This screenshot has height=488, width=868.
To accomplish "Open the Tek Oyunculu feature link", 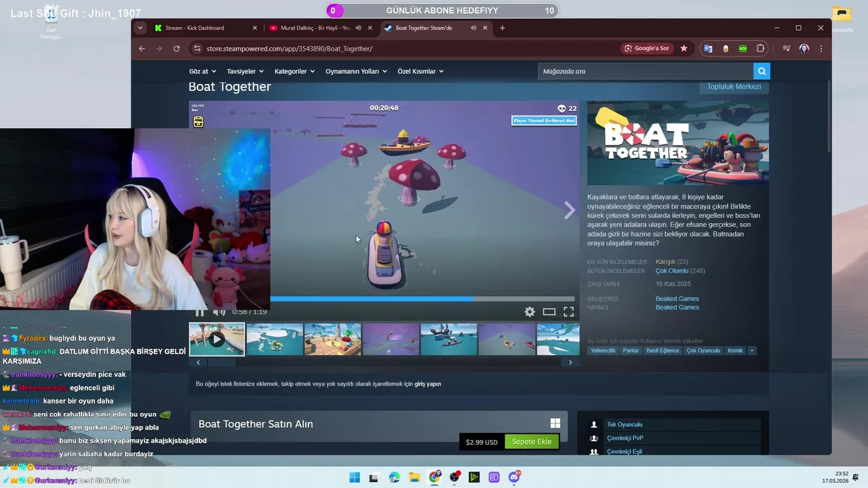I will (x=625, y=425).
